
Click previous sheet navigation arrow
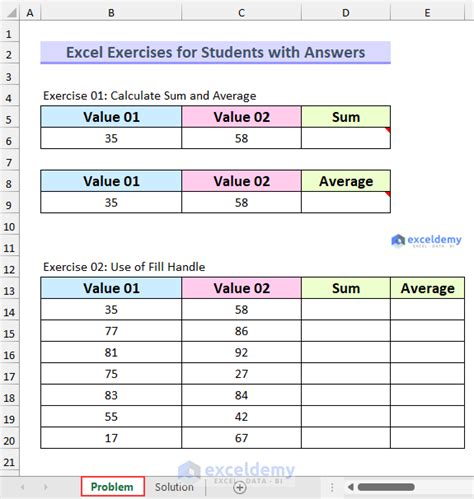click(x=23, y=487)
